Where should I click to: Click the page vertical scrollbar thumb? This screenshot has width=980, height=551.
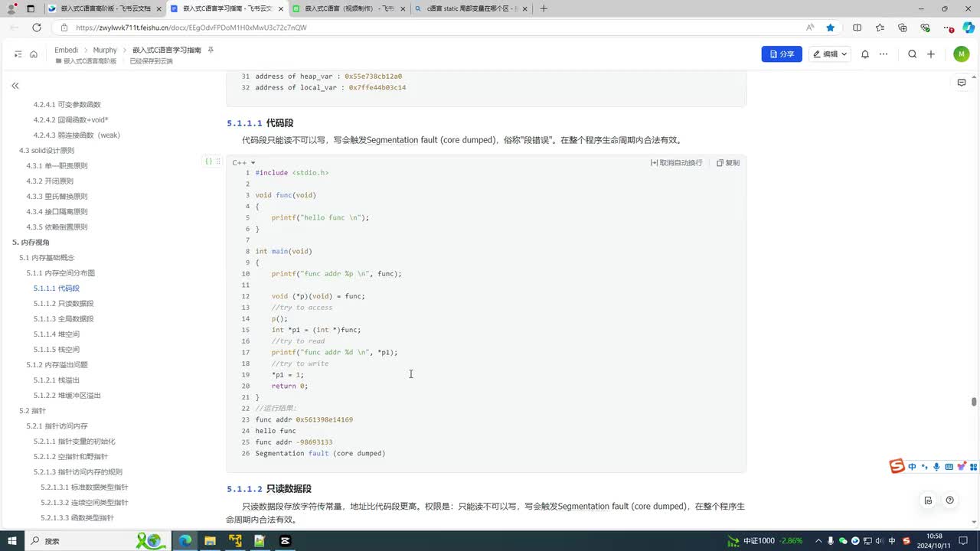tap(974, 402)
